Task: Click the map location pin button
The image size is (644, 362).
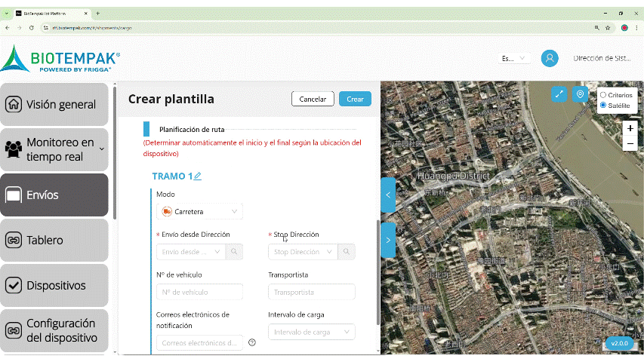Action: [580, 94]
